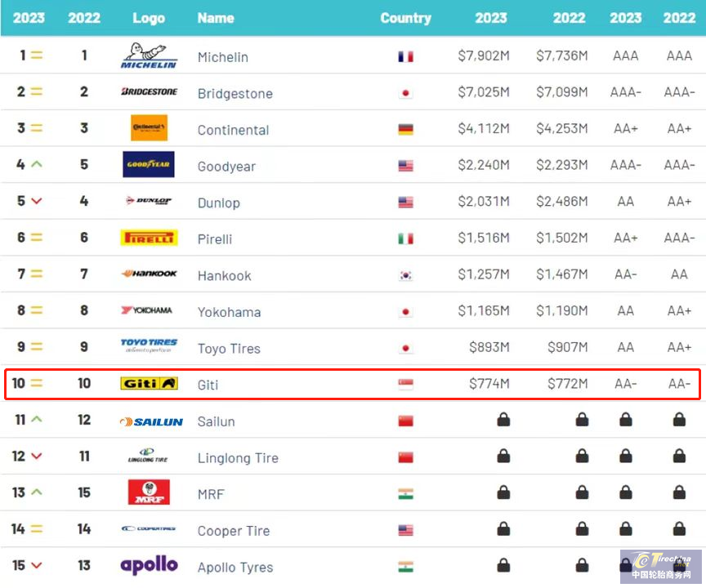The image size is (706, 588).
Task: Click the Sailun logo
Action: point(151,422)
